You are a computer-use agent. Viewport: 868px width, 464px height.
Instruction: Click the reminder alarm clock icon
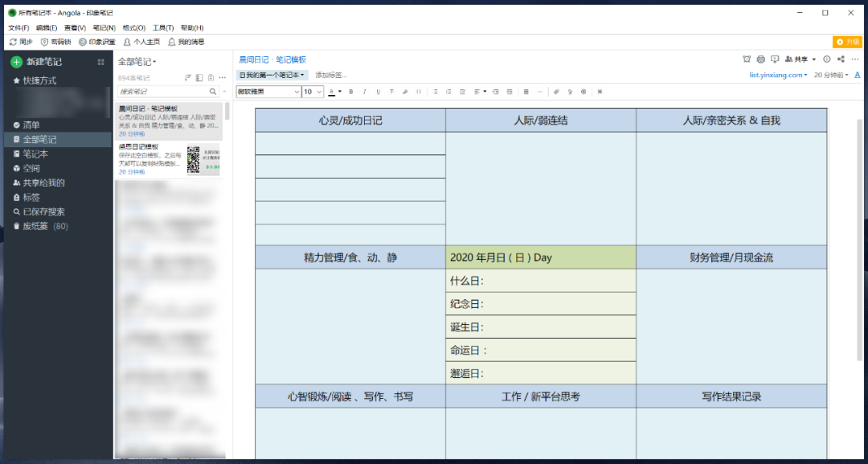747,60
